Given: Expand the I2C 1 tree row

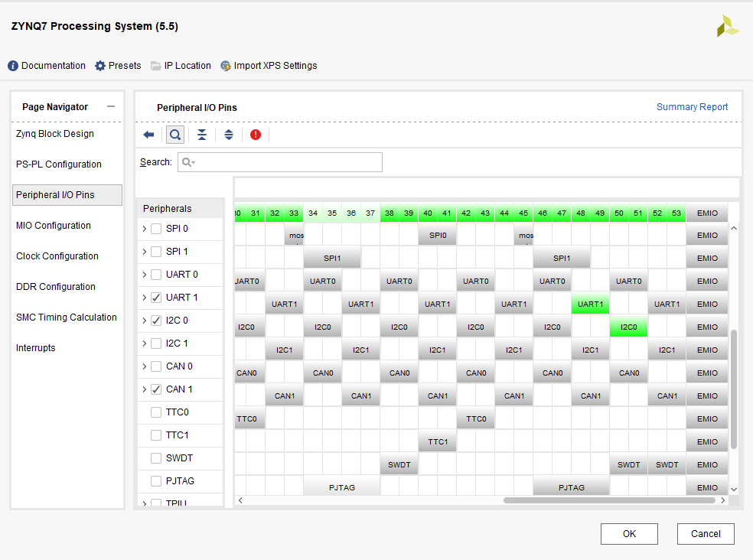Looking at the screenshot, I should pyautogui.click(x=144, y=343).
